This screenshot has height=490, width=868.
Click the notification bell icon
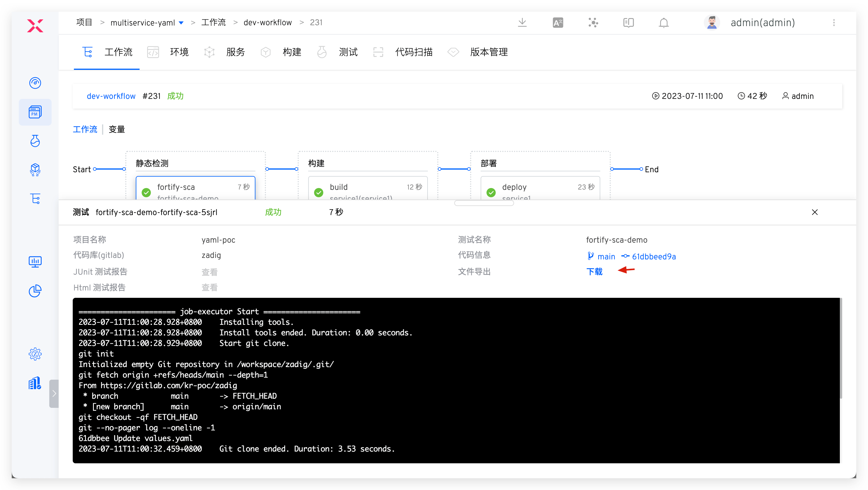(664, 23)
